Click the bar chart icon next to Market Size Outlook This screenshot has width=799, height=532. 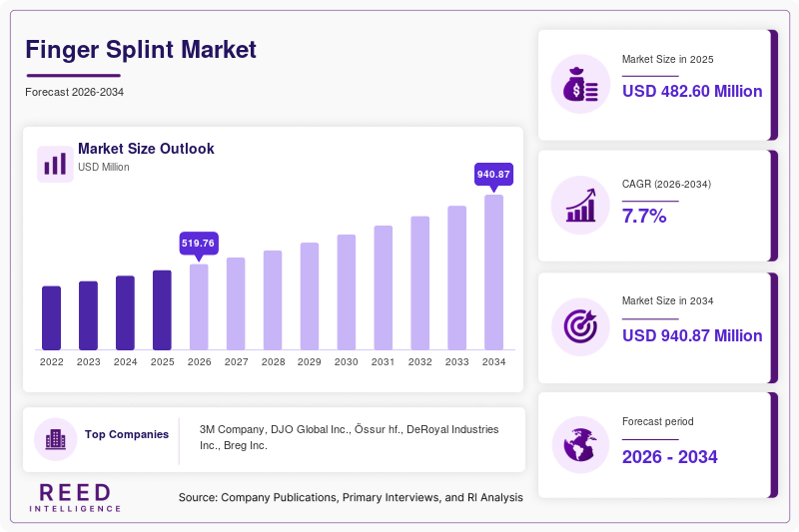[x=55, y=164]
